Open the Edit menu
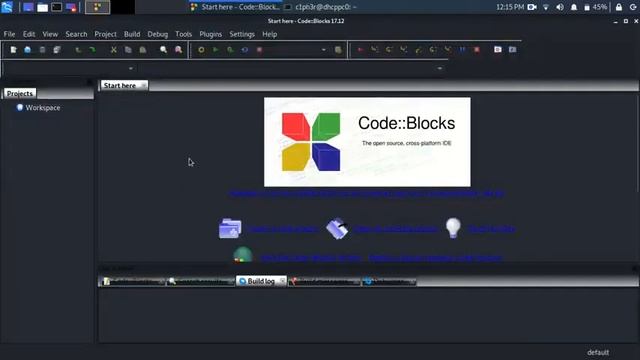The width and height of the screenshot is (640, 360). [x=29, y=34]
